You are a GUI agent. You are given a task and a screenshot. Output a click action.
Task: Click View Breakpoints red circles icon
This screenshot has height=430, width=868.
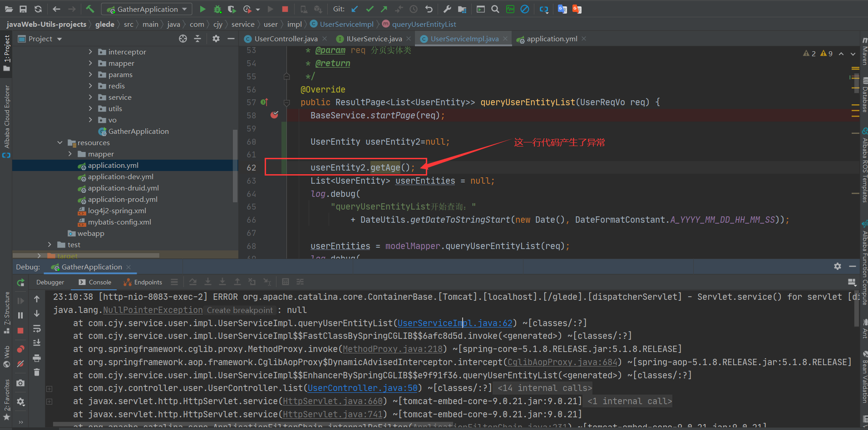(x=20, y=349)
